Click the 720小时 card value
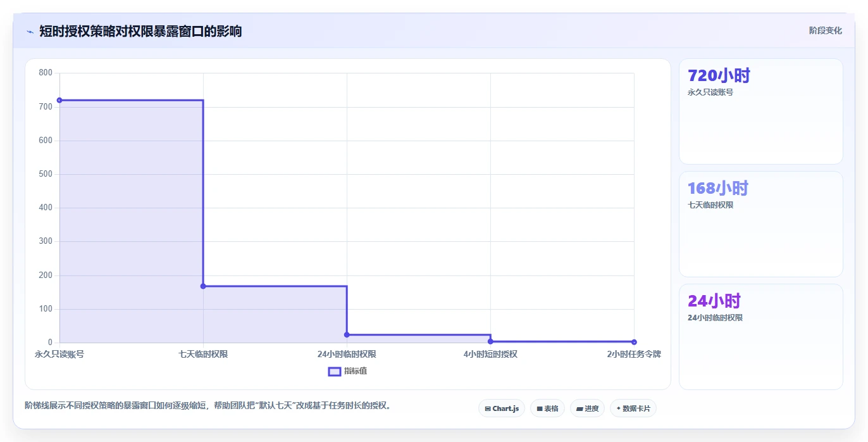 [x=719, y=76]
